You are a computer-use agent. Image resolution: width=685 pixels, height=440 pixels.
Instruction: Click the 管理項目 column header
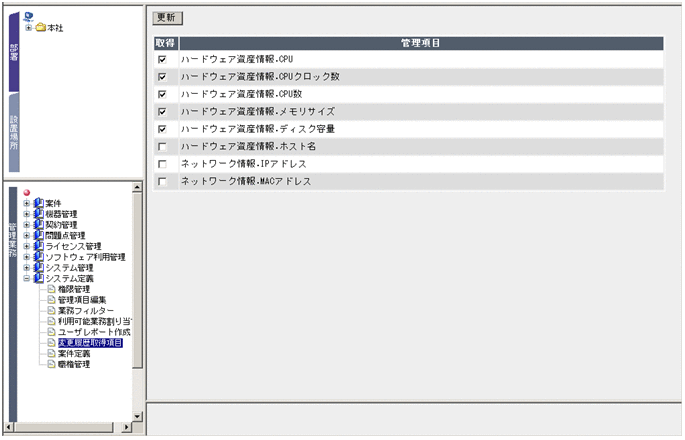click(421, 43)
